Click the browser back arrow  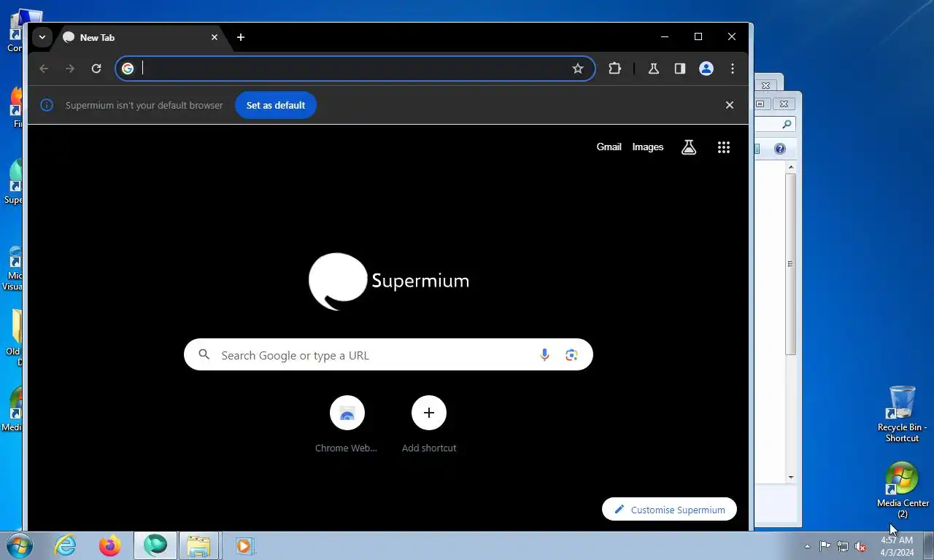coord(44,69)
